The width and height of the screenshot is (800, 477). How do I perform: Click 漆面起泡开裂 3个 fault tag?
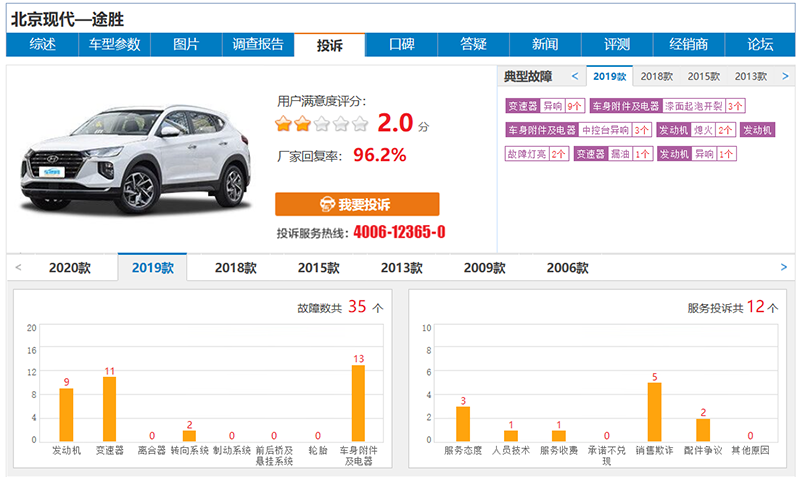point(668,106)
